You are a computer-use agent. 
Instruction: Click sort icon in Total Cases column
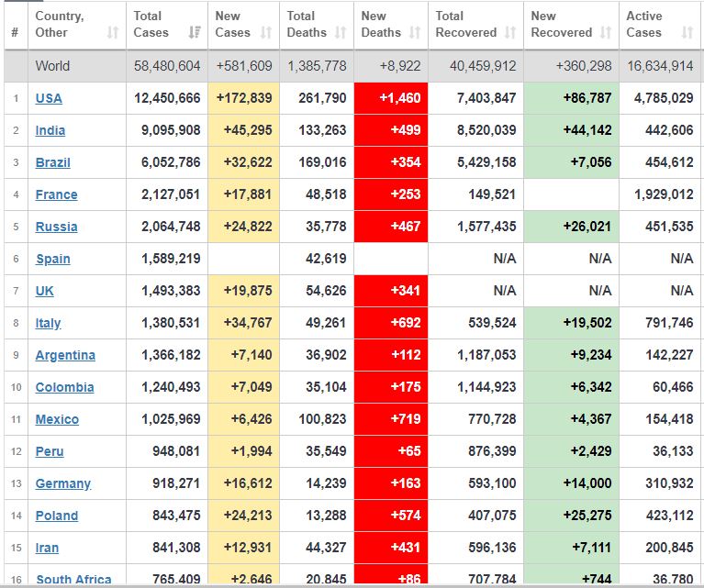[x=195, y=33]
